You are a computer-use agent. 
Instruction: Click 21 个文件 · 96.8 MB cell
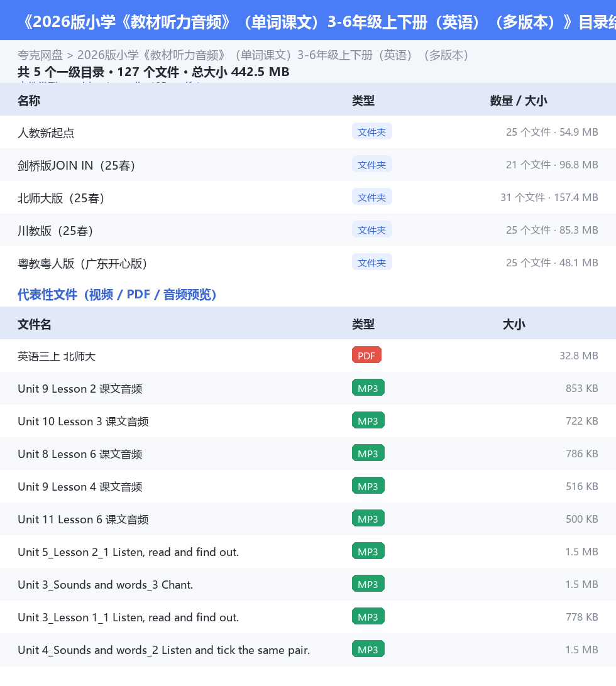pos(552,165)
